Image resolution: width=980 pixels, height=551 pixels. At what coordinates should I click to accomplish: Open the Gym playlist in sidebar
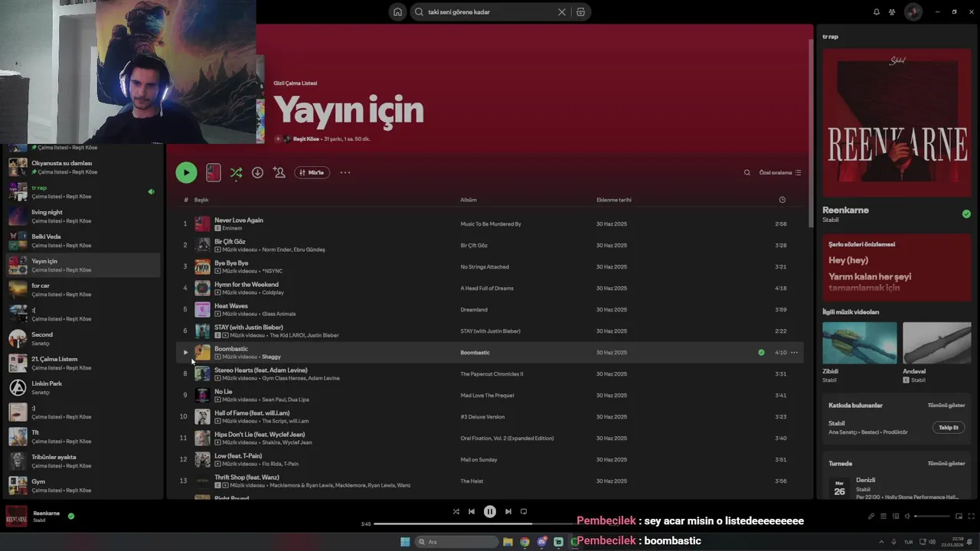pyautogui.click(x=83, y=485)
